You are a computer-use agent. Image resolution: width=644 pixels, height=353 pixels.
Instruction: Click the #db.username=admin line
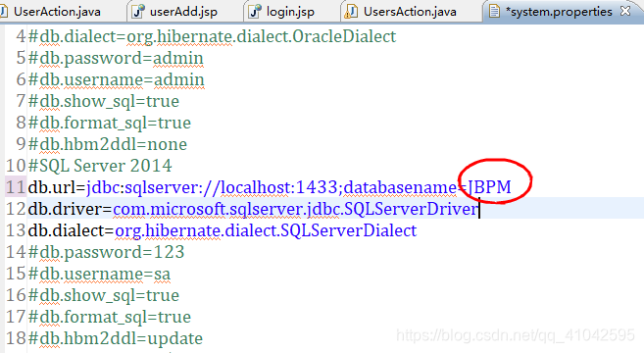click(x=117, y=79)
